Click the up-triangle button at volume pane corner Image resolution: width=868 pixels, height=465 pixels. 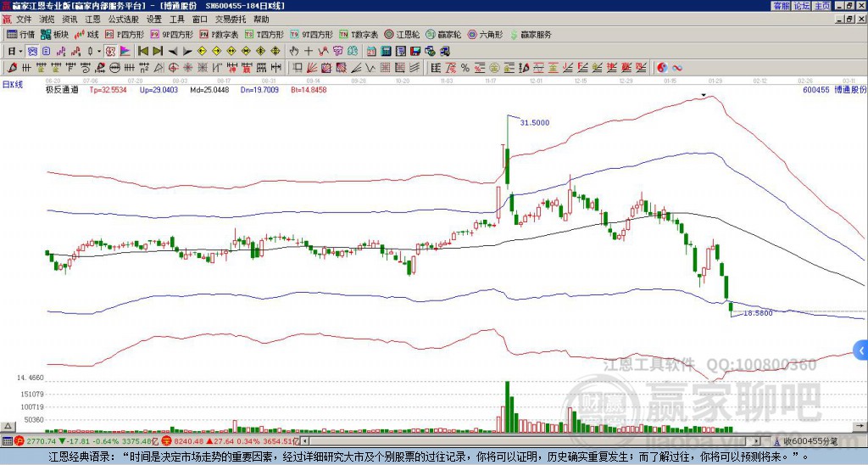coord(8,426)
